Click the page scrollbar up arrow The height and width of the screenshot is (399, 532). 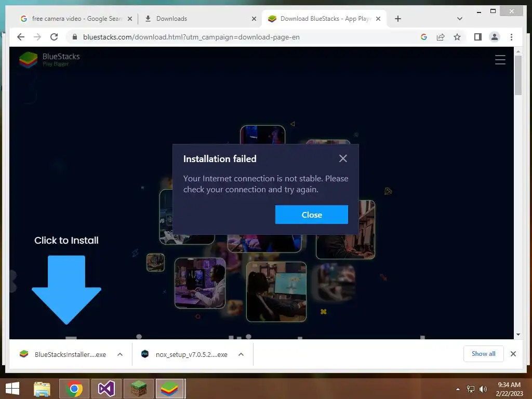click(518, 51)
